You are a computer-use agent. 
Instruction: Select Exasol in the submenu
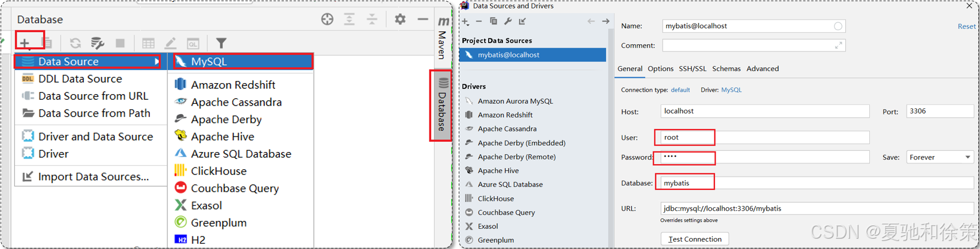coord(241,205)
